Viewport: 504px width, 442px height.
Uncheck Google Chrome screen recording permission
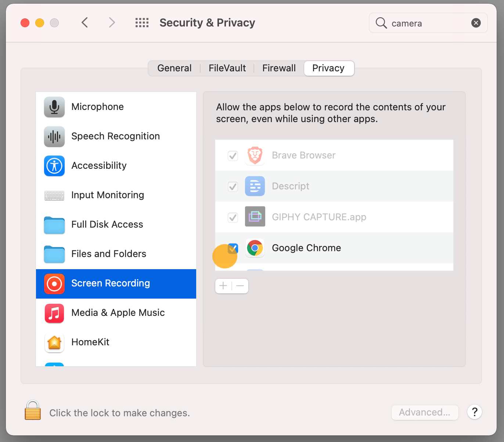(x=233, y=249)
